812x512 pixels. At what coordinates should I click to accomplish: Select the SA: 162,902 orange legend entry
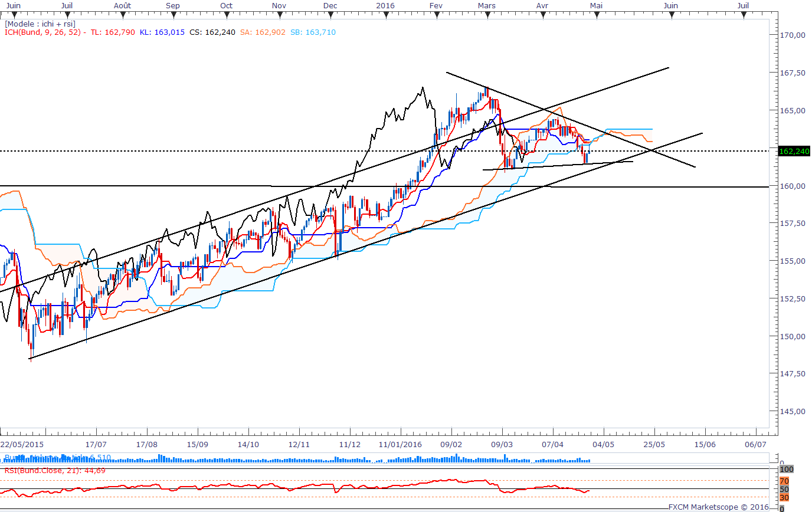pyautogui.click(x=264, y=32)
